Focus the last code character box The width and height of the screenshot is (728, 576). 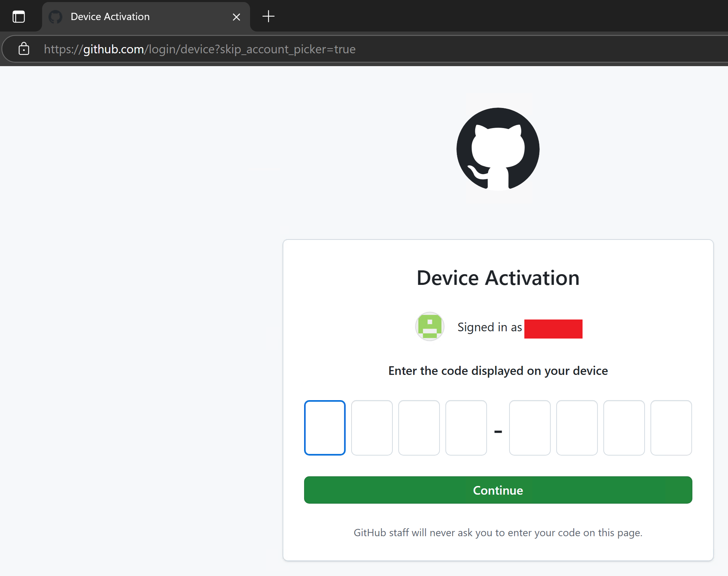[x=671, y=427]
